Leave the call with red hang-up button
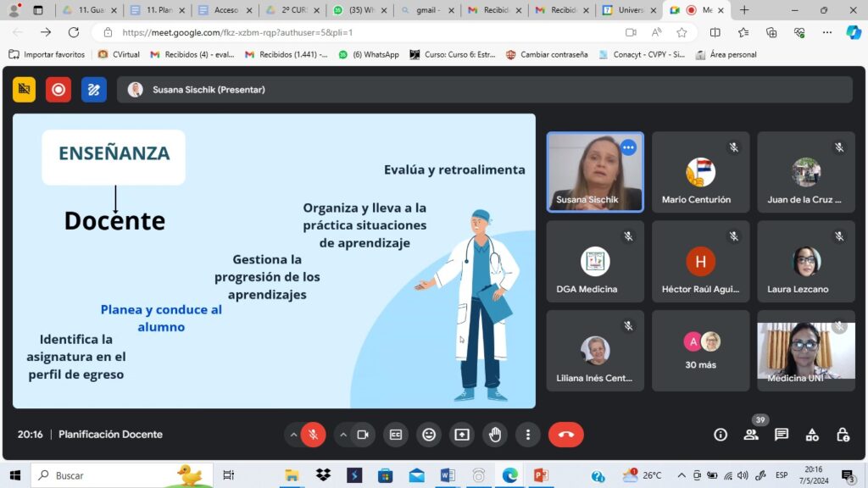This screenshot has height=488, width=868. click(x=566, y=435)
